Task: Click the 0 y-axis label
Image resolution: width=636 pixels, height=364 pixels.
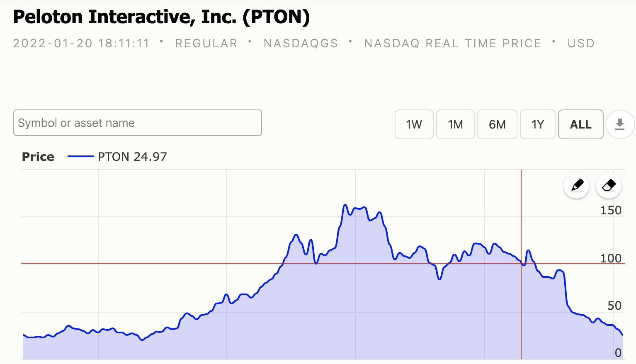Action: coord(618,353)
